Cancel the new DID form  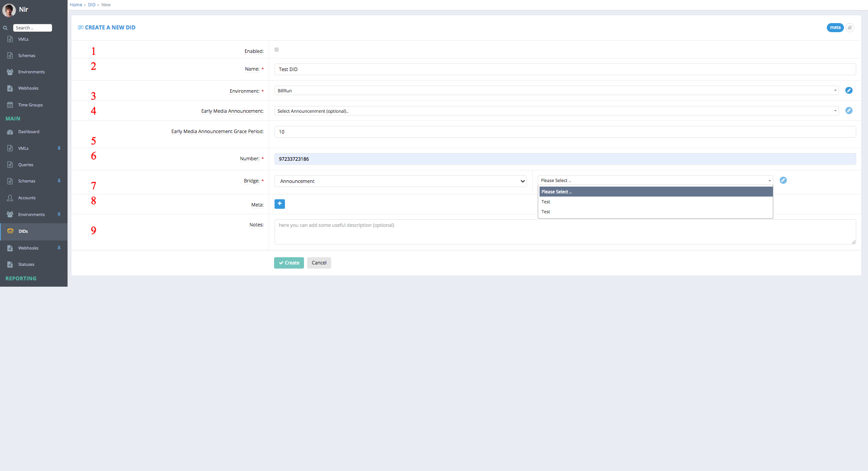pos(319,263)
